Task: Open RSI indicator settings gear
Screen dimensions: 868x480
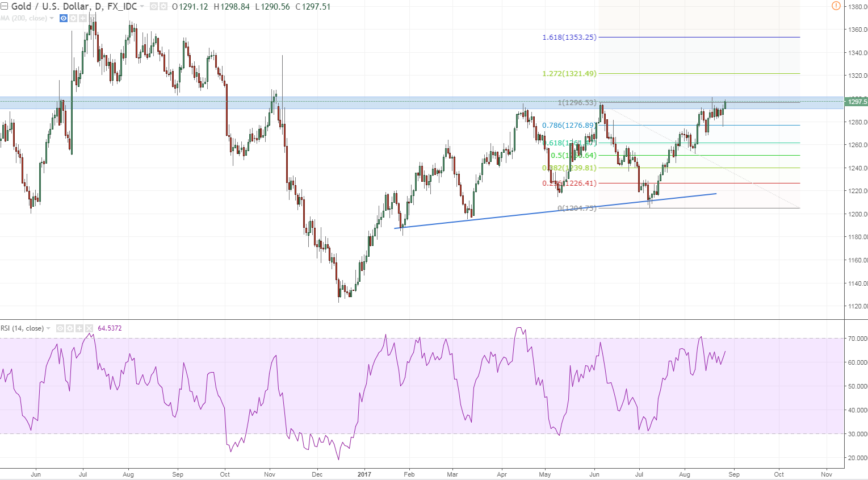Action: 70,328
